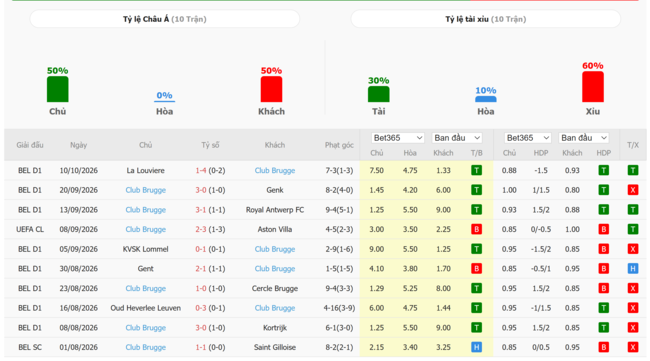Viewport: 650px width, 361px height.
Task: Click date 23/08/2026 cell
Action: [78, 288]
